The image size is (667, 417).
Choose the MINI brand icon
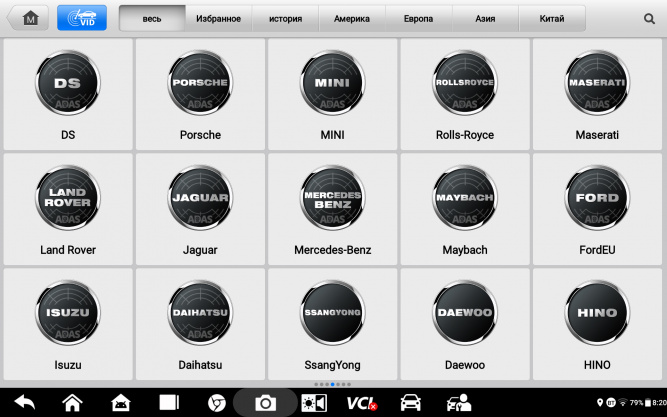pos(332,83)
